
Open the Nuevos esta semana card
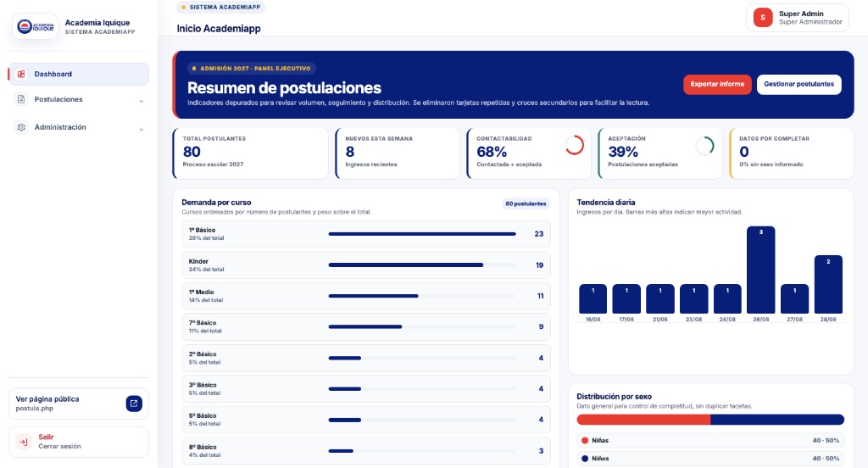coord(397,153)
